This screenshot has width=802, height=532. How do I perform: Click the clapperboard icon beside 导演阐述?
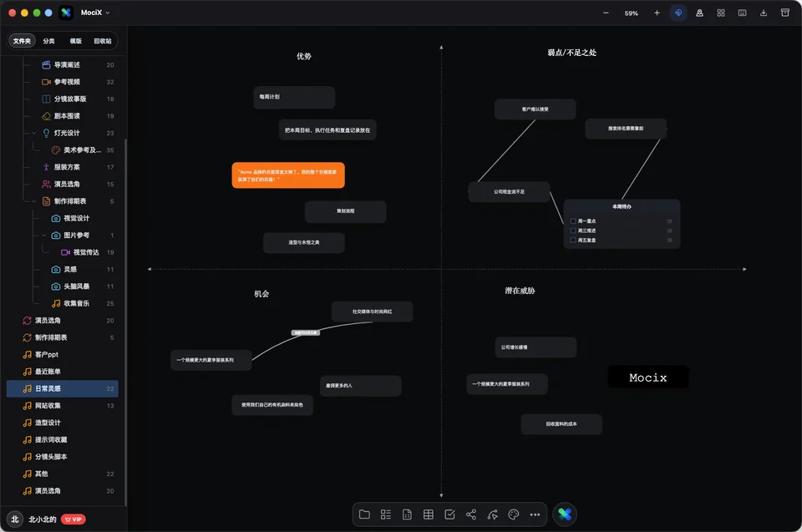click(46, 65)
